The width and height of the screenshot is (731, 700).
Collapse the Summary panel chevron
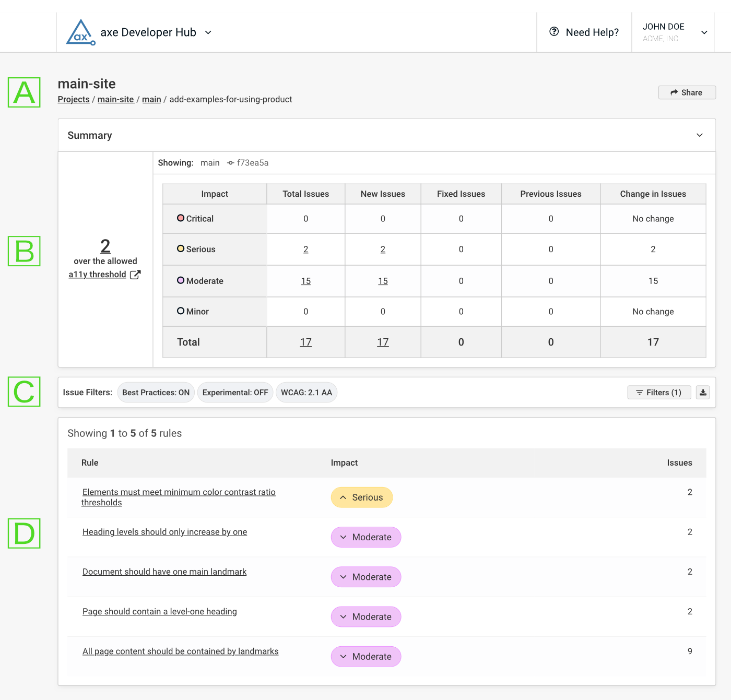click(700, 135)
